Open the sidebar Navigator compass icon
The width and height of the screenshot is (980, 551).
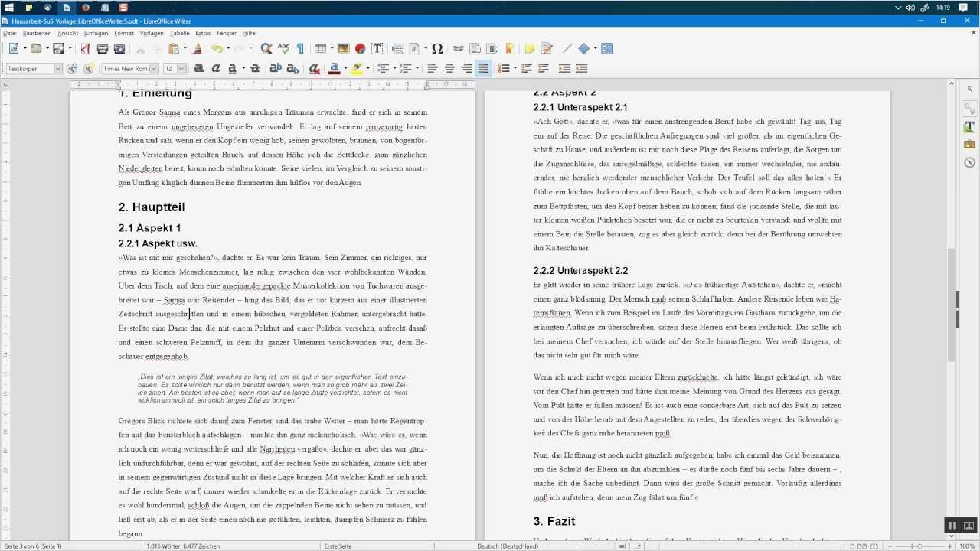pos(969,162)
